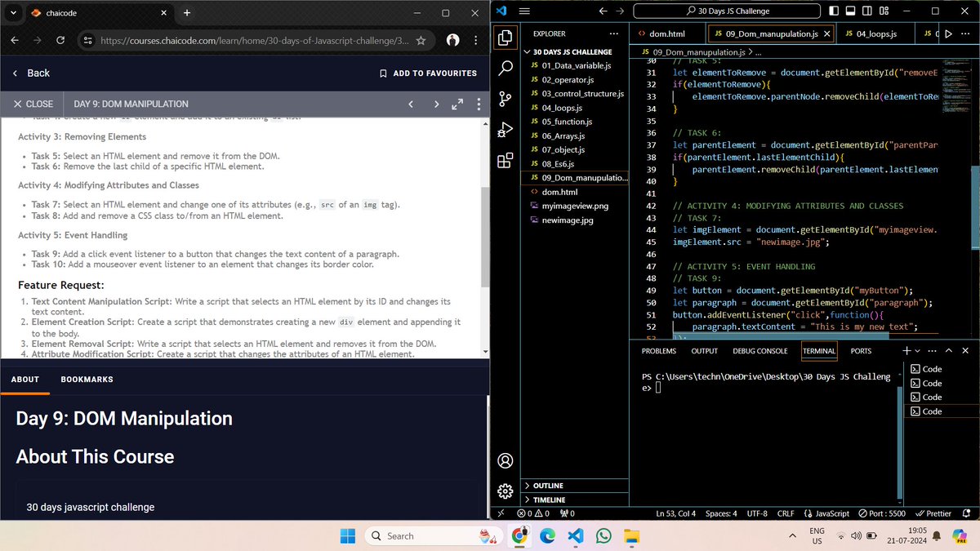Open editor More Actions ellipsis next to run
980x551 pixels.
click(967, 33)
